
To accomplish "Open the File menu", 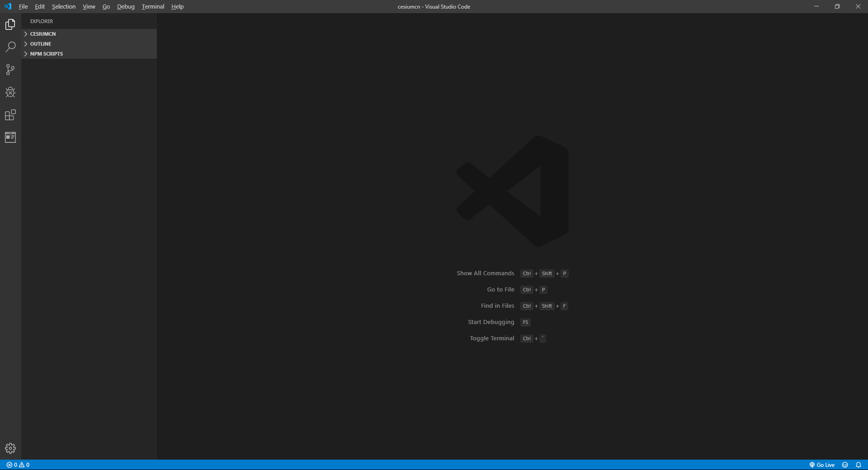I will (x=24, y=7).
